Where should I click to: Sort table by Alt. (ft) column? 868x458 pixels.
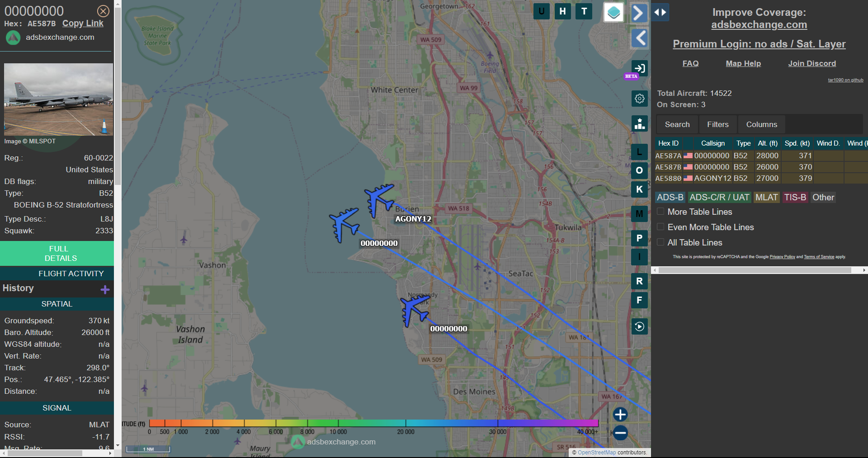point(768,143)
